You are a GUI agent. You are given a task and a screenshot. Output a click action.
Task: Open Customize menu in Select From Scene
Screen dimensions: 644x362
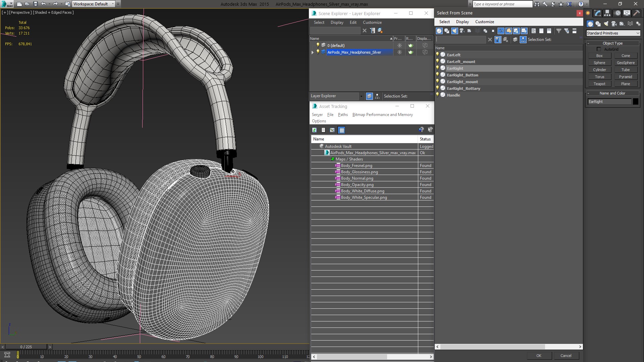point(484,22)
